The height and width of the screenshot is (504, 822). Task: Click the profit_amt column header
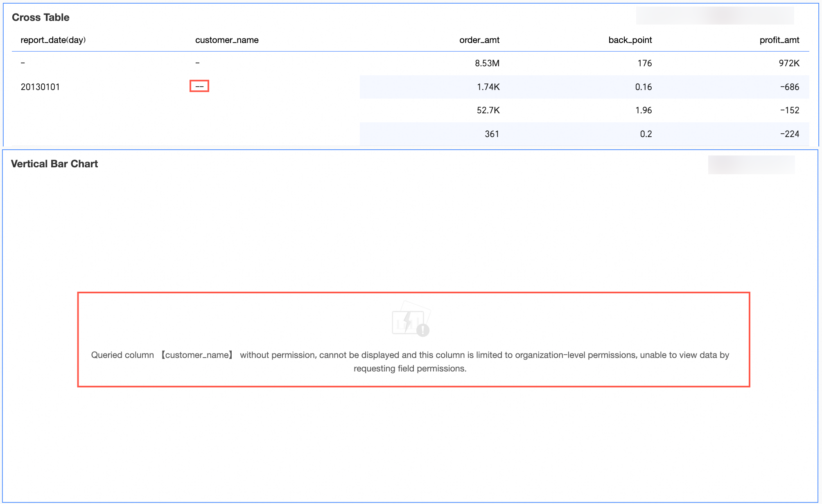tap(779, 40)
